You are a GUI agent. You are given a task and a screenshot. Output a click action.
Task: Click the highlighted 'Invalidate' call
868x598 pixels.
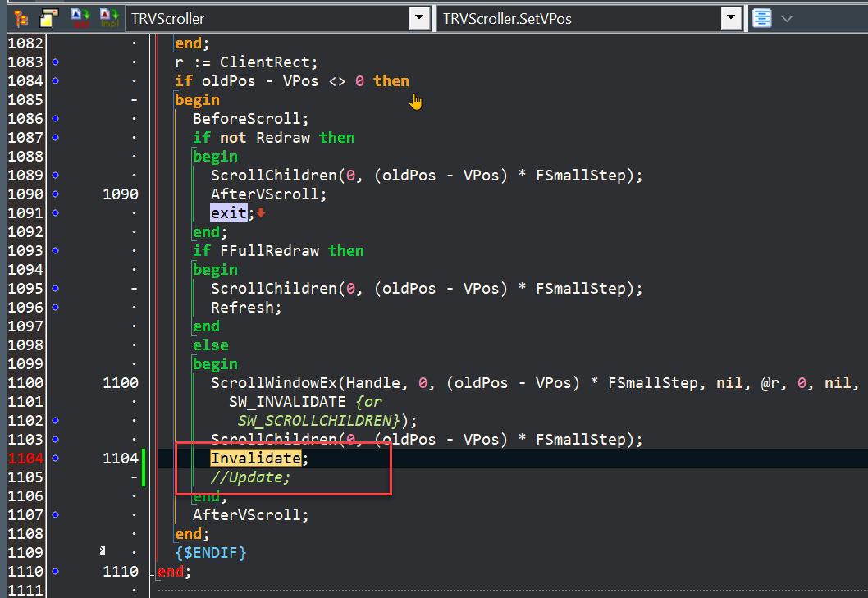256,458
